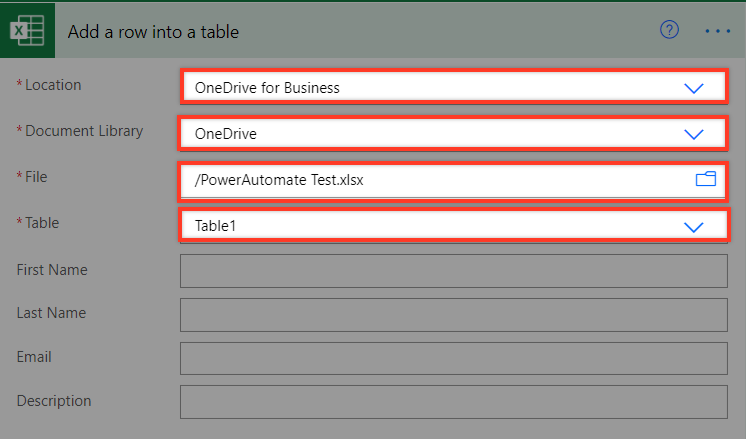Click the Location dropdown chevron arrow
Image resolution: width=746 pixels, height=439 pixels.
point(694,88)
